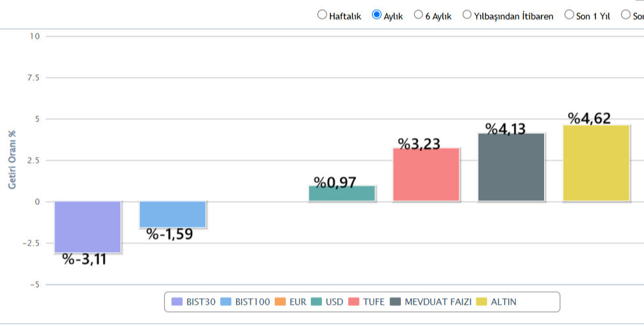This screenshot has height=327, width=644.
Task: Click the %4,62 data label
Action: click(x=589, y=119)
